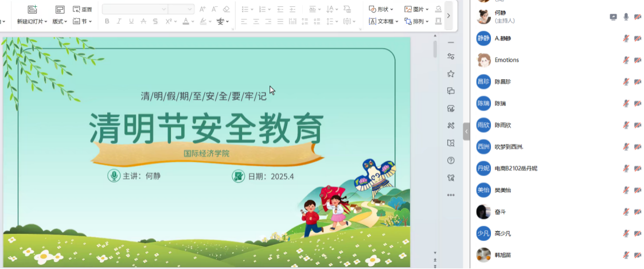Click the 文本框 text box button

coord(382,22)
